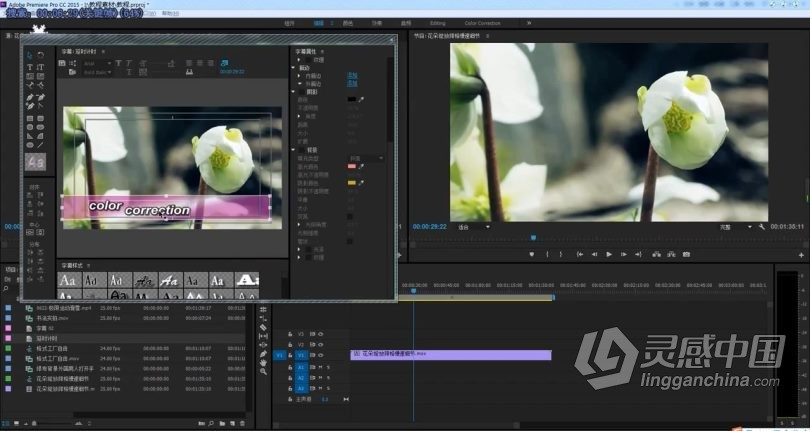
Task: Select the Rectangle shape tool
Action: click(30, 119)
